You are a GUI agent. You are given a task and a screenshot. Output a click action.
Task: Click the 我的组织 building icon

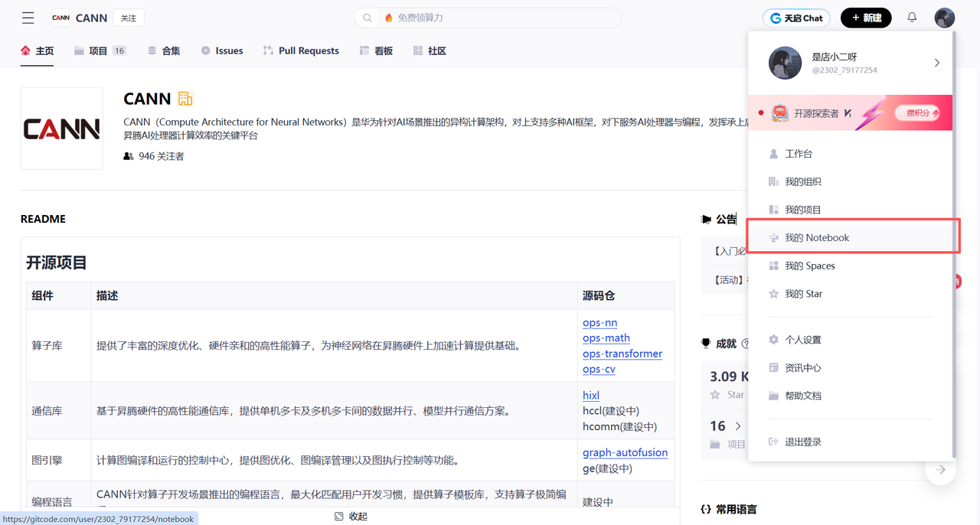pyautogui.click(x=773, y=181)
